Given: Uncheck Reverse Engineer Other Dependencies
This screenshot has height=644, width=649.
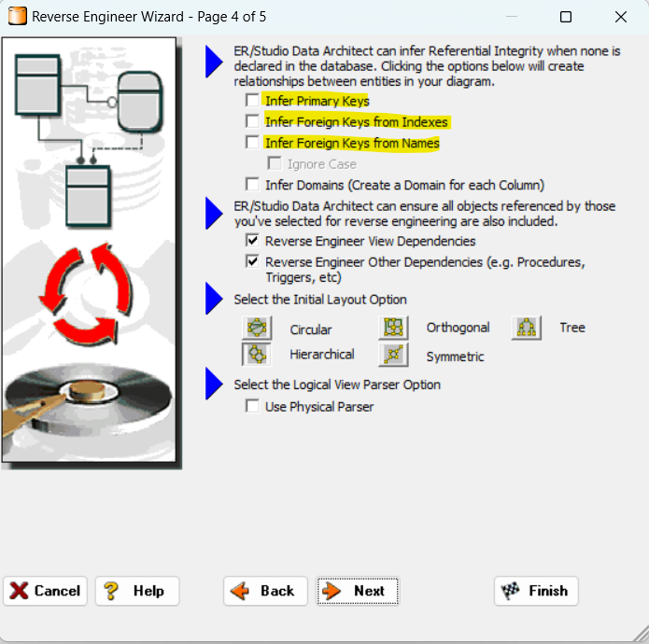Looking at the screenshot, I should point(252,262).
